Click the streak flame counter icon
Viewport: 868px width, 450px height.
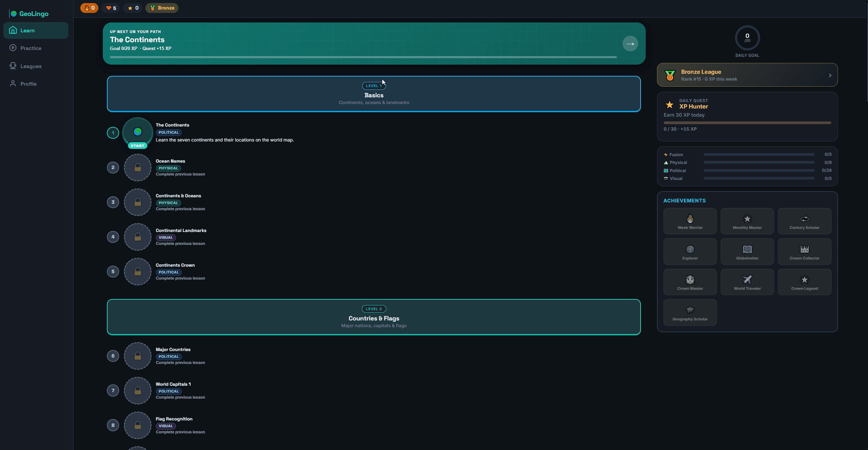87,8
